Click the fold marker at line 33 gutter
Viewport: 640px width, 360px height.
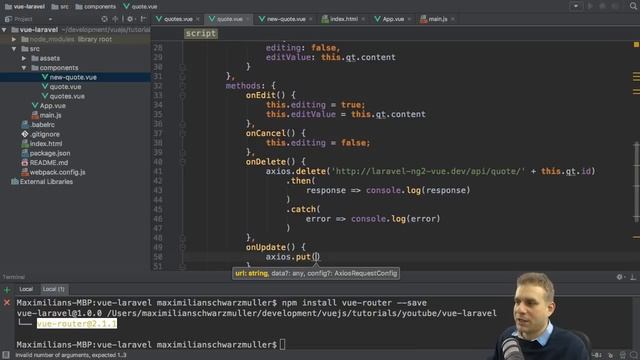pyautogui.click(x=182, y=96)
